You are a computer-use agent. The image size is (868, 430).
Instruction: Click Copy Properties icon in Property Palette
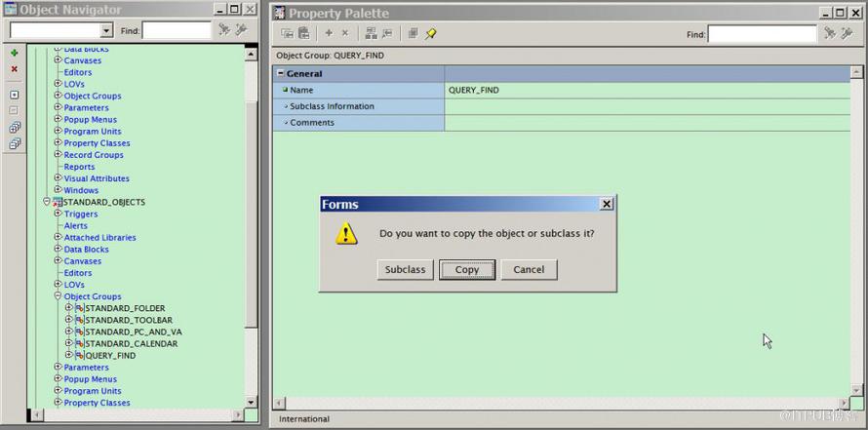tap(287, 34)
